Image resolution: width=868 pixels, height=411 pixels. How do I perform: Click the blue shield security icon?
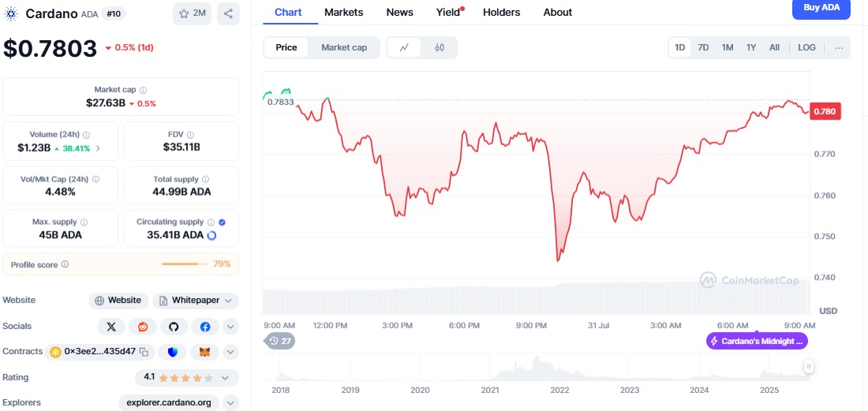[173, 352]
